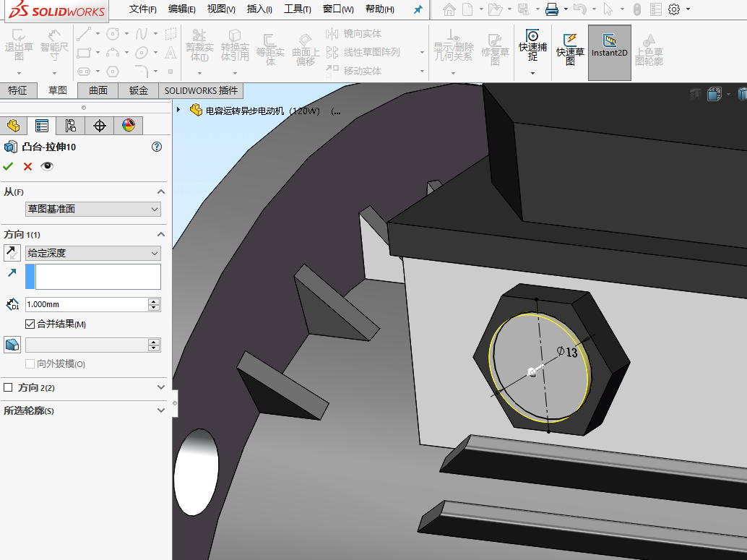The height and width of the screenshot is (560, 747).
Task: Open the 工具(T) menu
Action: (298, 9)
